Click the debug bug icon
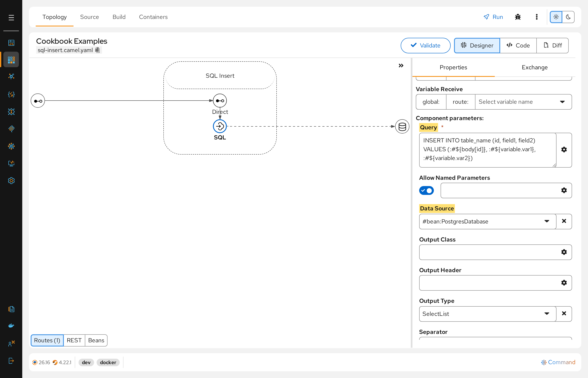 518,17
